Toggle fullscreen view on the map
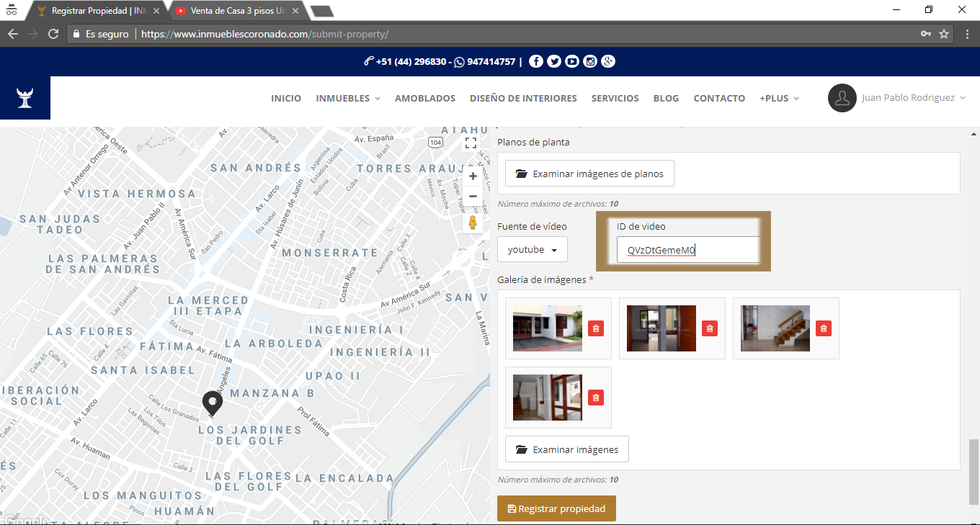The image size is (980, 525). [471, 143]
